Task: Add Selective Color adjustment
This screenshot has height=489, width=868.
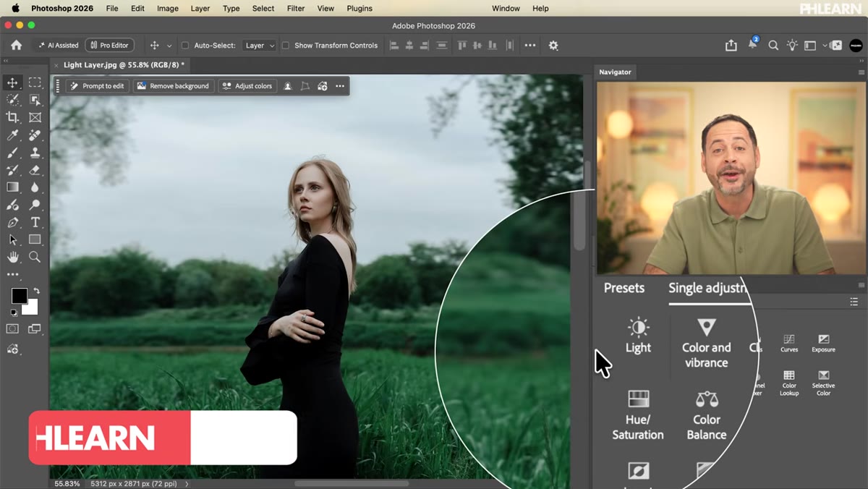Action: [823, 383]
